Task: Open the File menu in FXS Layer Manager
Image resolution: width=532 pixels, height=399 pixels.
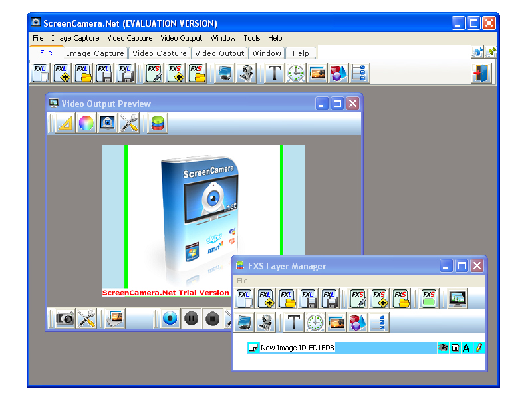Action: [242, 281]
